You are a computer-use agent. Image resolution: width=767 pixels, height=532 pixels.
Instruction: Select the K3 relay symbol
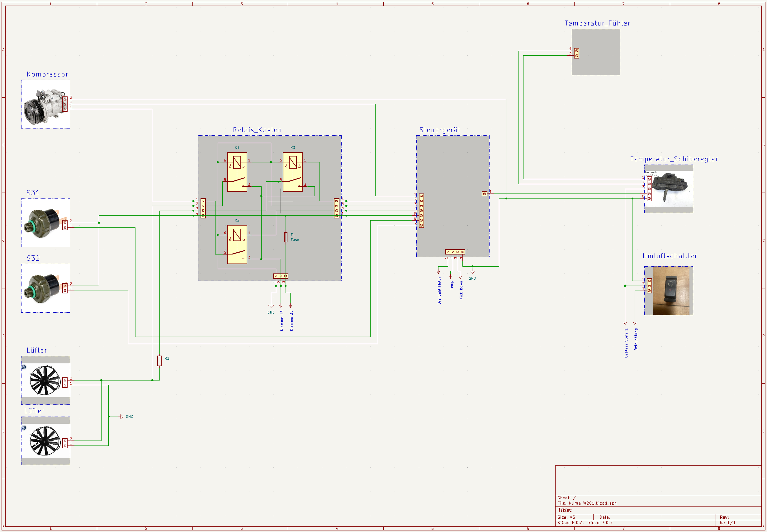[x=293, y=172]
